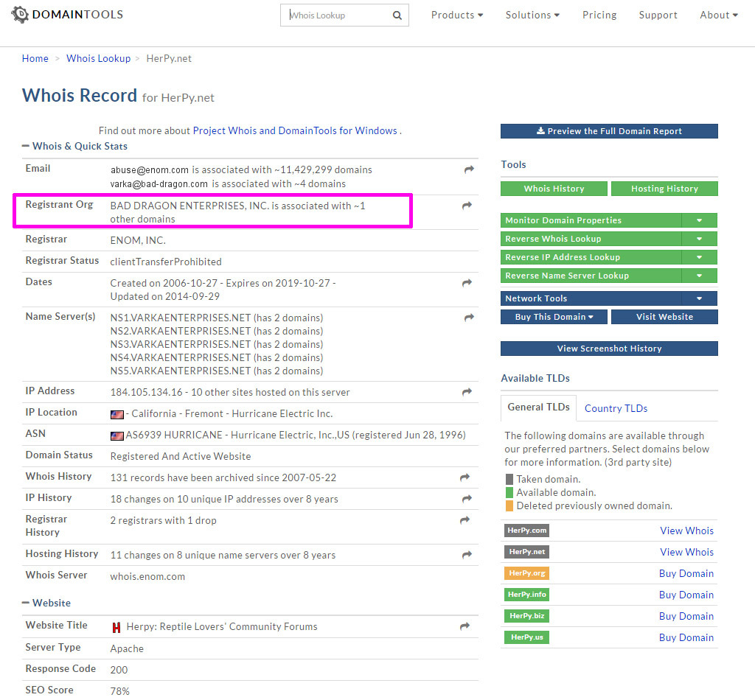The image size is (755, 700).
Task: Click share arrow in Dates row
Action: coord(467,283)
